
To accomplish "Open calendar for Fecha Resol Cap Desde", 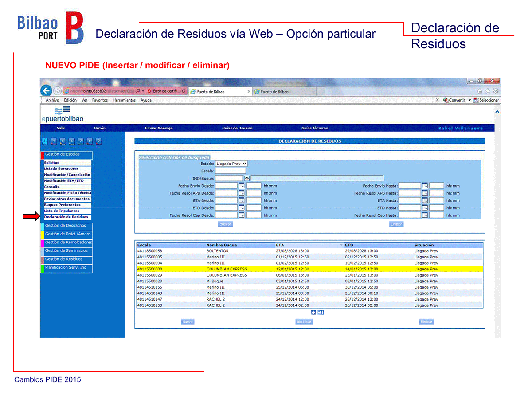I will pyautogui.click(x=242, y=215).
